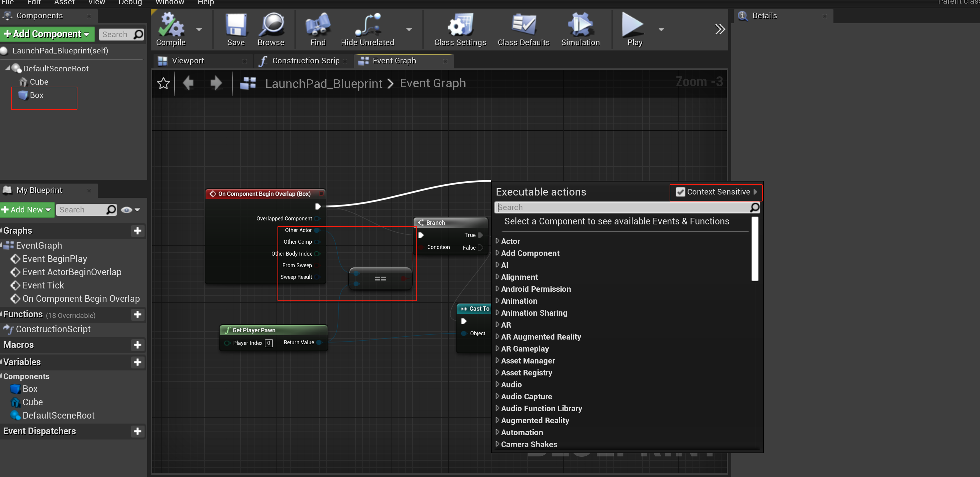Click the Play button icon
This screenshot has width=980, height=477.
[633, 25]
